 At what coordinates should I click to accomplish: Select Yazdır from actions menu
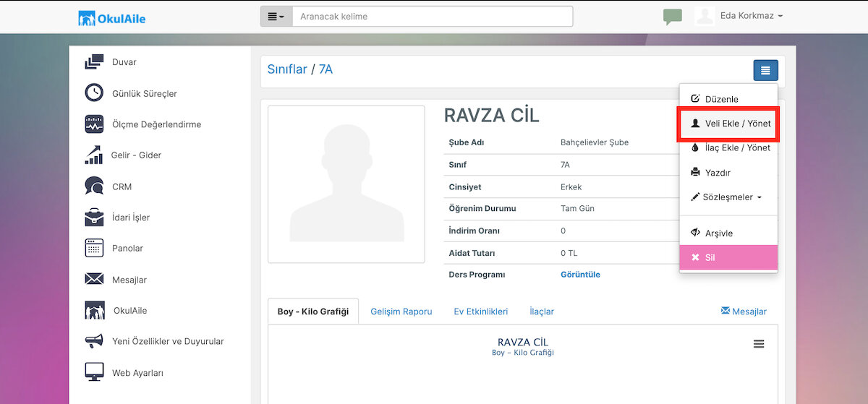(728, 173)
